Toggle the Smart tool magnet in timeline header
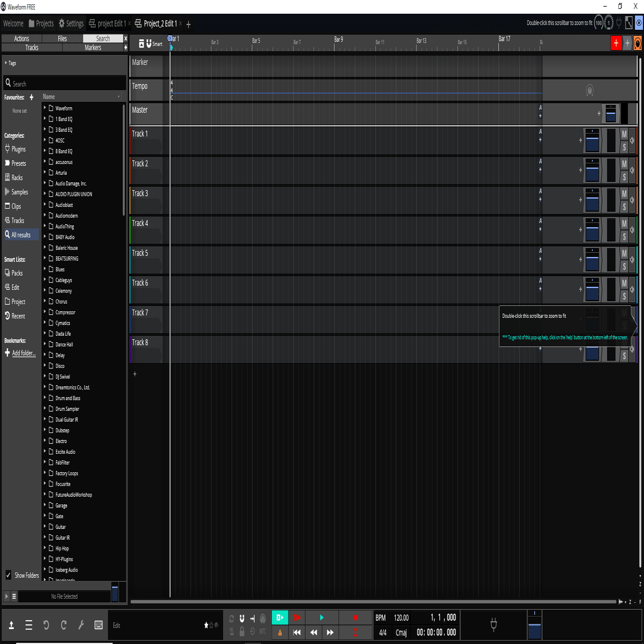 click(x=148, y=44)
